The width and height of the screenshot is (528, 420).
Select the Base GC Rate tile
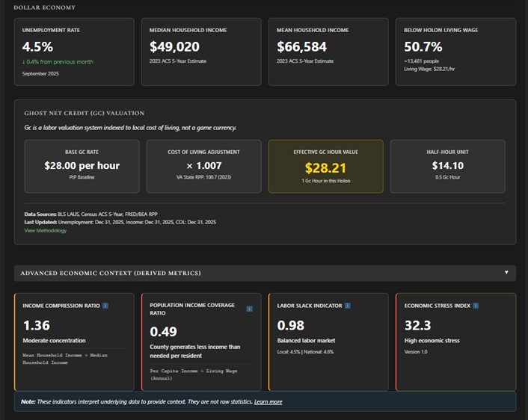tap(82, 166)
